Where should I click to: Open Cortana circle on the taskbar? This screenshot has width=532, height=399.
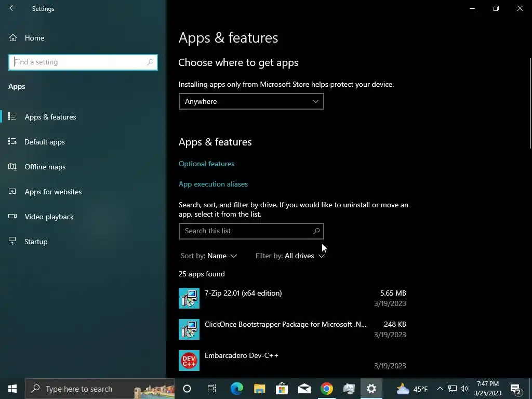click(187, 389)
